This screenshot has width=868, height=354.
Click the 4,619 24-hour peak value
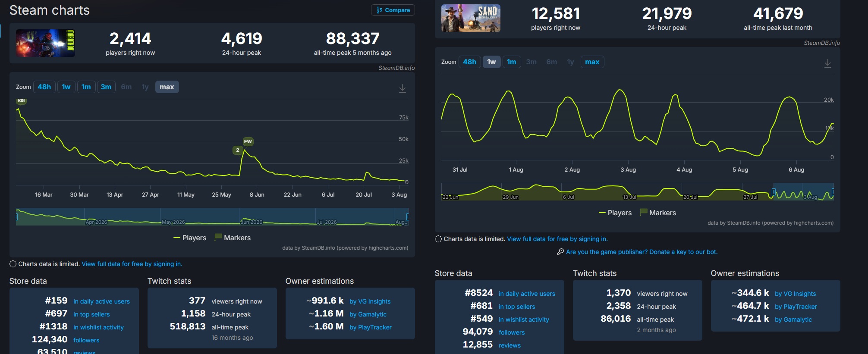tap(242, 39)
